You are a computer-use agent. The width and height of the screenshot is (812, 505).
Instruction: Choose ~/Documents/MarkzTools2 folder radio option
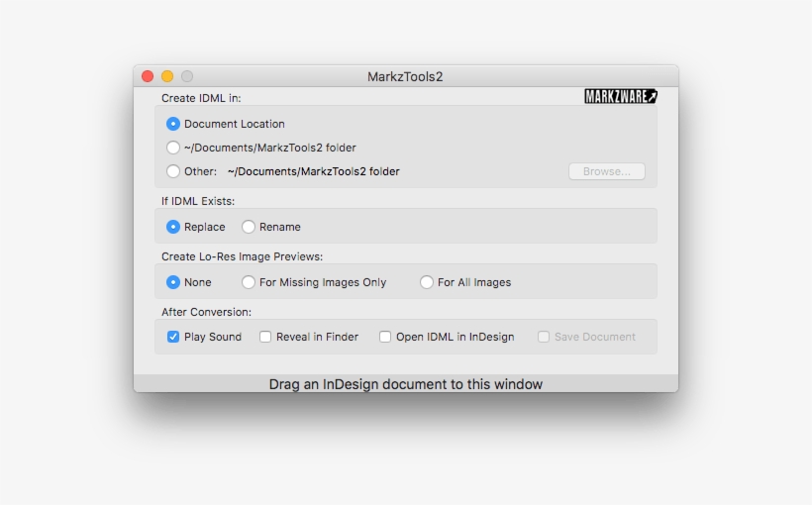coord(173,148)
